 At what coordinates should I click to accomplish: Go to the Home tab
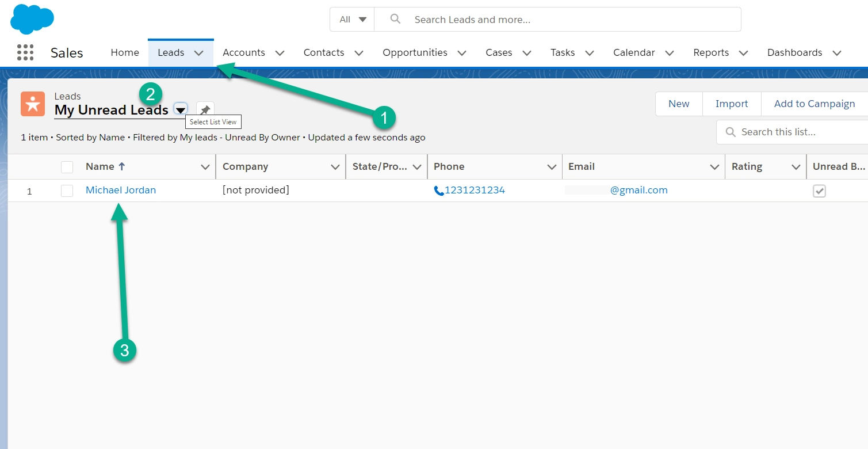125,52
